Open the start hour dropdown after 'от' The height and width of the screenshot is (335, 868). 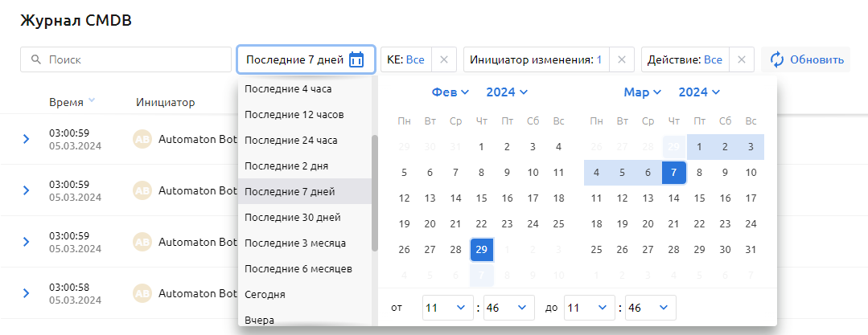tap(447, 308)
